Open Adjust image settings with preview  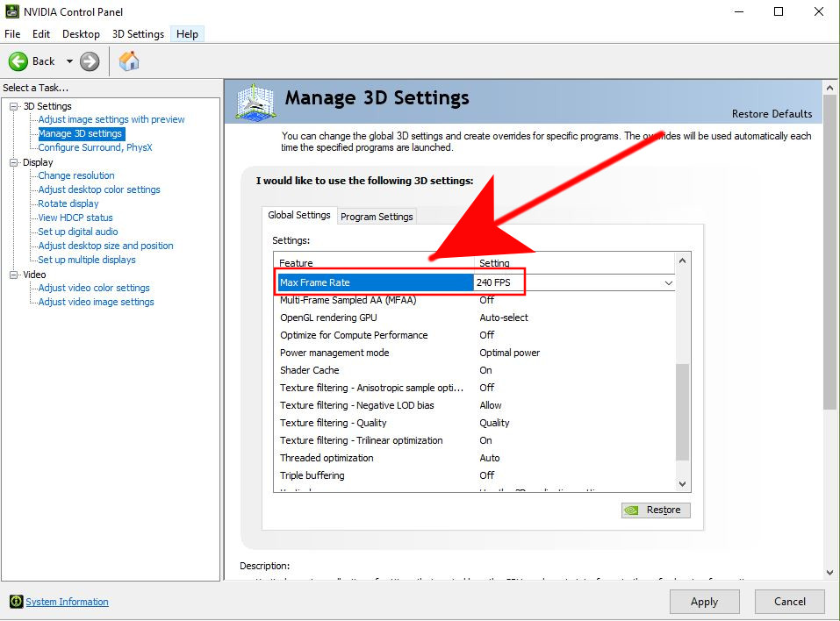click(111, 119)
